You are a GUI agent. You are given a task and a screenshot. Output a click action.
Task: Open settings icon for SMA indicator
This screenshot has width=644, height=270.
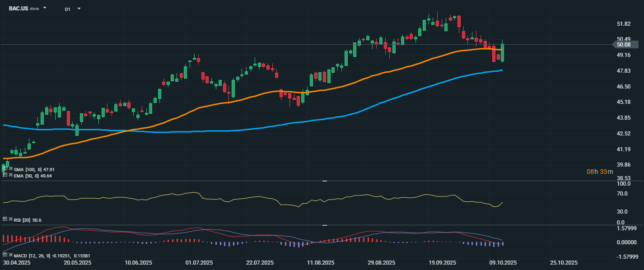click(5, 169)
